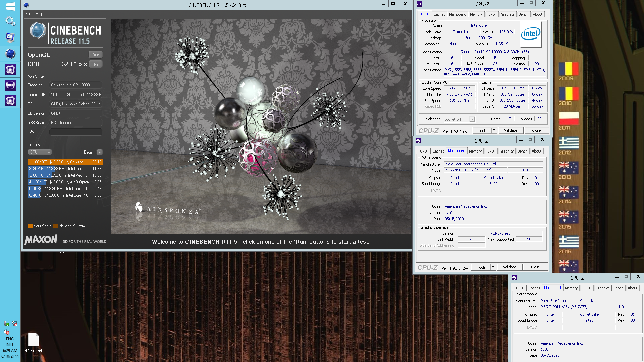This screenshot has width=644, height=362.
Task: Open the File menu in Cinebench
Action: [28, 14]
